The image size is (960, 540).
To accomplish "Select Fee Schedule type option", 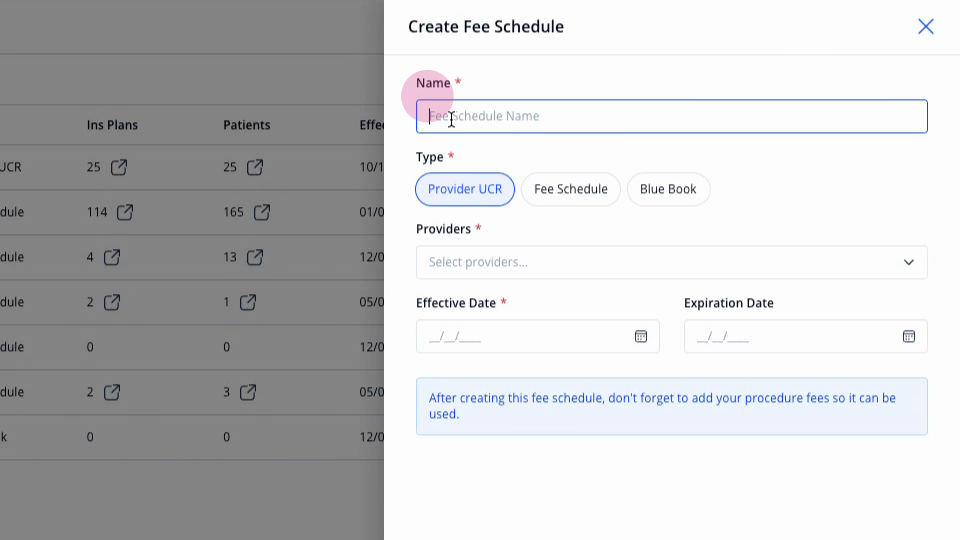I will 571,189.
